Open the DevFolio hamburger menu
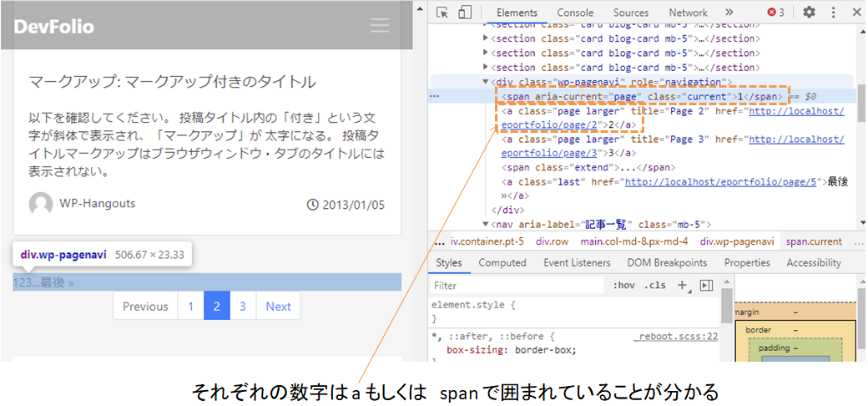 [380, 25]
